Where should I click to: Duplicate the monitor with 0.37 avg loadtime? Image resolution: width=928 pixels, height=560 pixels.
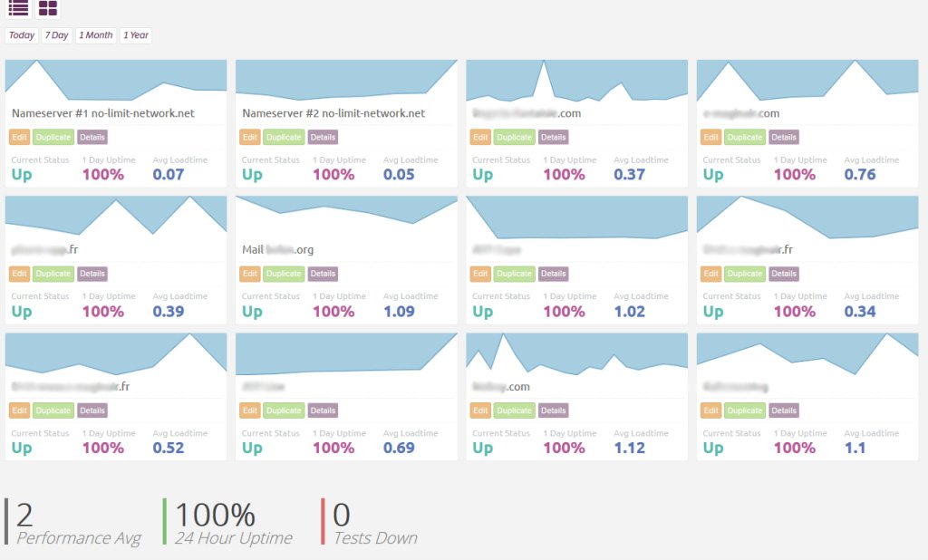[x=514, y=138]
